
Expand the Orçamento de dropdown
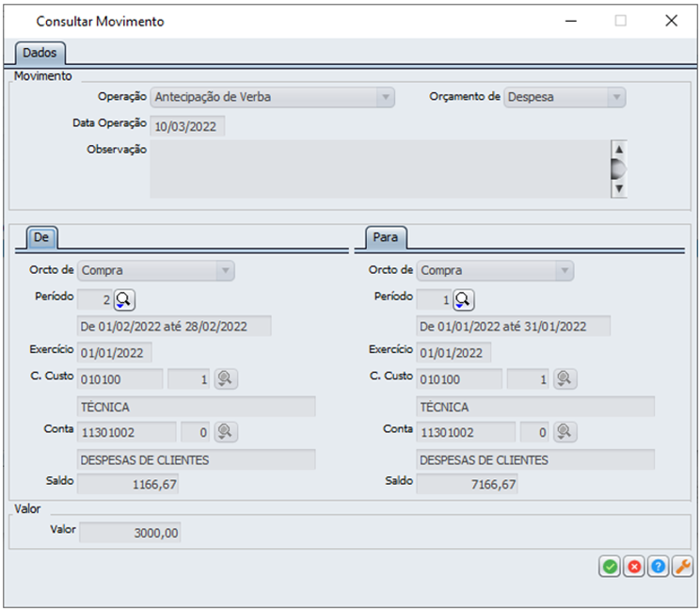(615, 97)
